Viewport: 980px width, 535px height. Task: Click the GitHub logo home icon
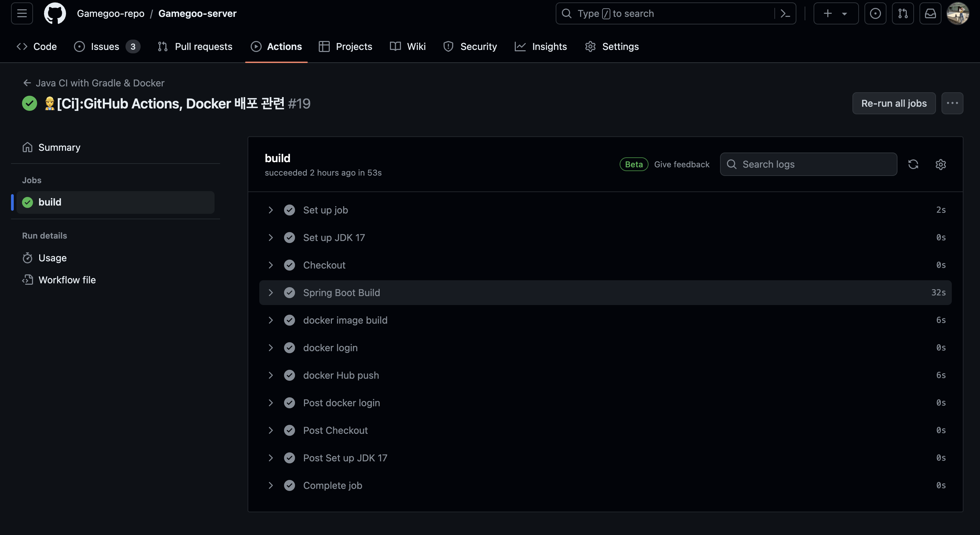55,13
